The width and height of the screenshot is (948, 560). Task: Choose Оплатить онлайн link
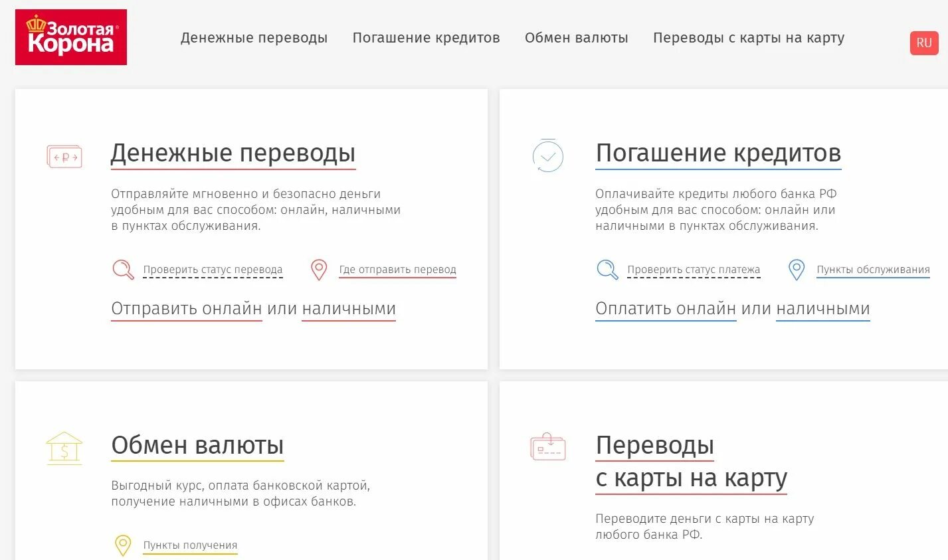[666, 309]
